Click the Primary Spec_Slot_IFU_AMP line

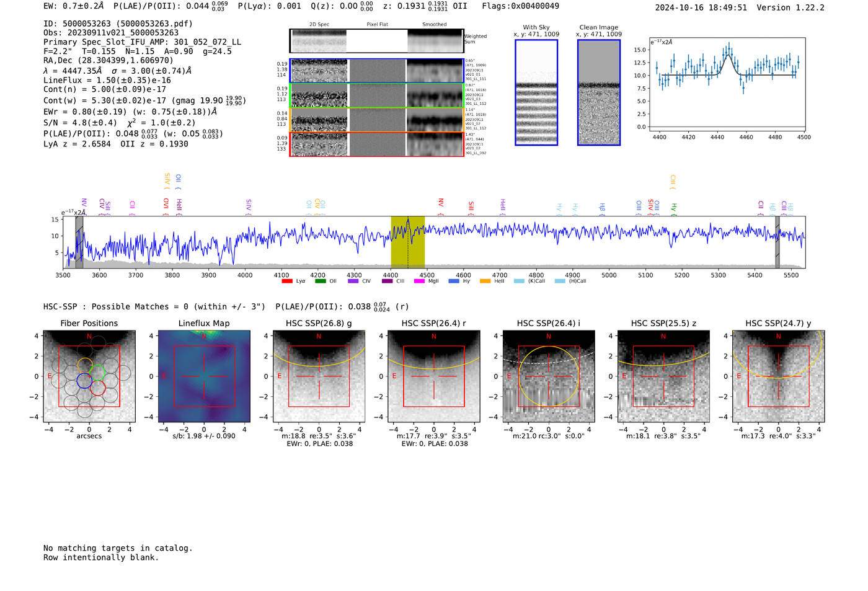point(143,42)
